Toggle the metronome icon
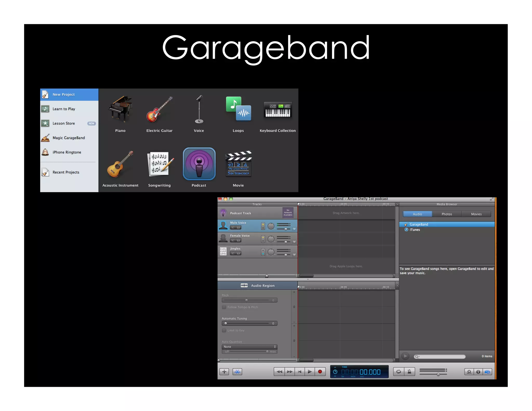 tap(409, 372)
